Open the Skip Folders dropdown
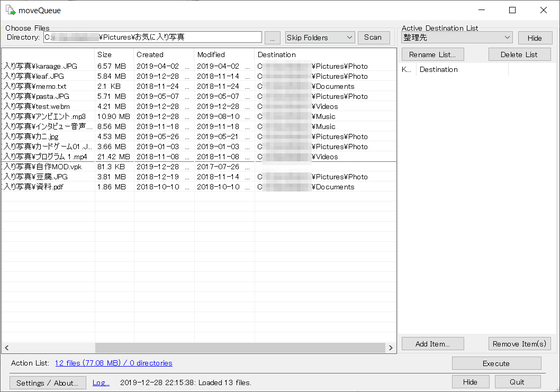The height and width of the screenshot is (392, 560). (320, 37)
